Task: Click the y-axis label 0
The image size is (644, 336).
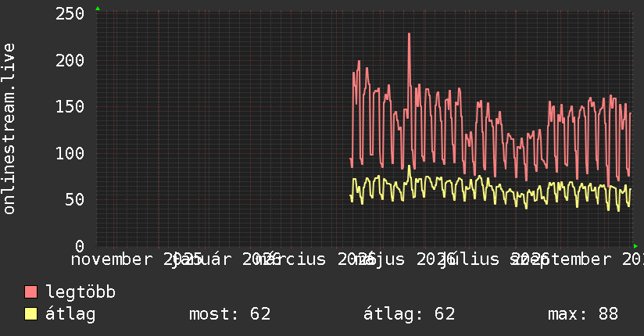Action: pos(80,246)
